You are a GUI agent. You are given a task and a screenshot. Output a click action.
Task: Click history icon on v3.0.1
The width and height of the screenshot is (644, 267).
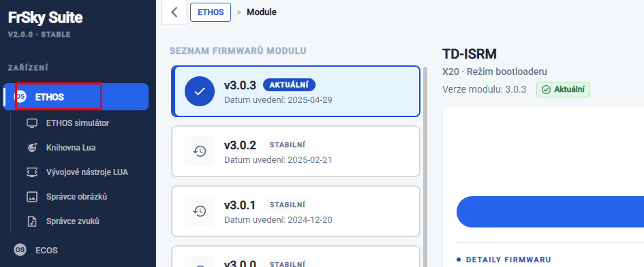[x=200, y=211]
